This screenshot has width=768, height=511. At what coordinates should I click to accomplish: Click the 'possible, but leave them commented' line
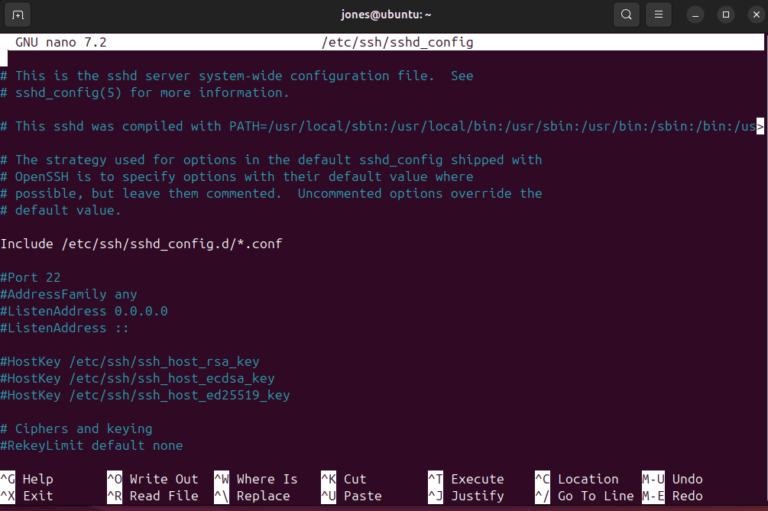coord(271,193)
